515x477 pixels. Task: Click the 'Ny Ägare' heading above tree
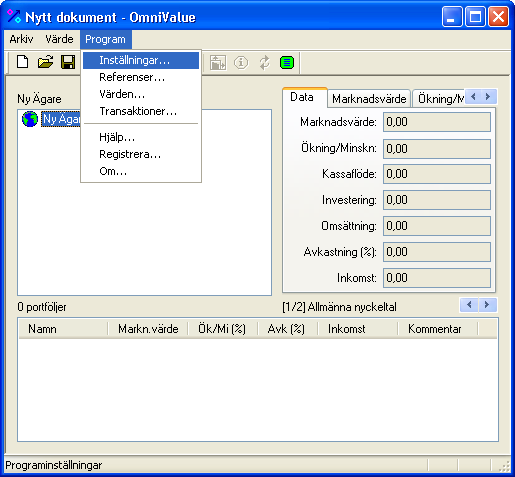pos(39,99)
